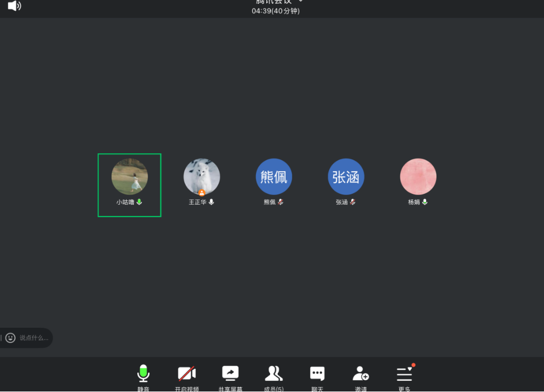Invite people using 邀请 icon

pos(360,374)
